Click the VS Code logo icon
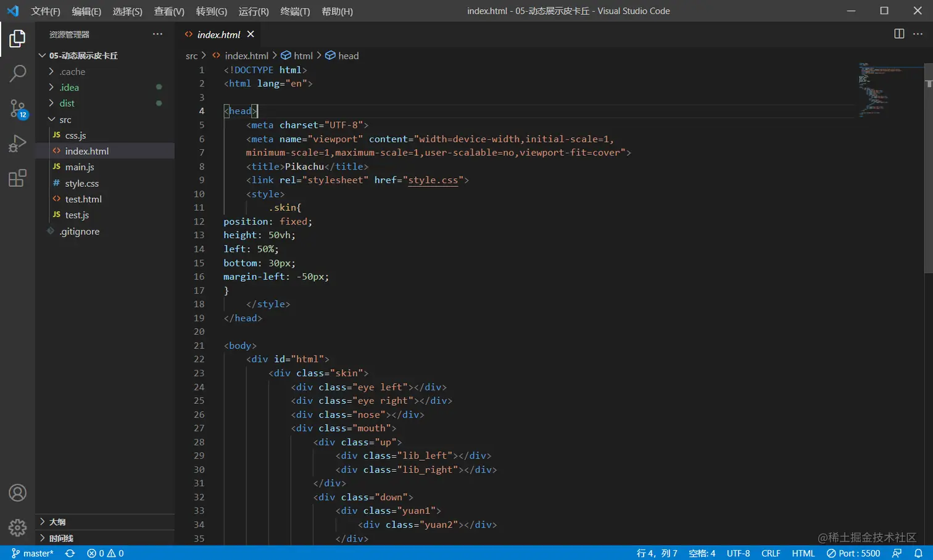The height and width of the screenshot is (560, 933). coord(13,10)
